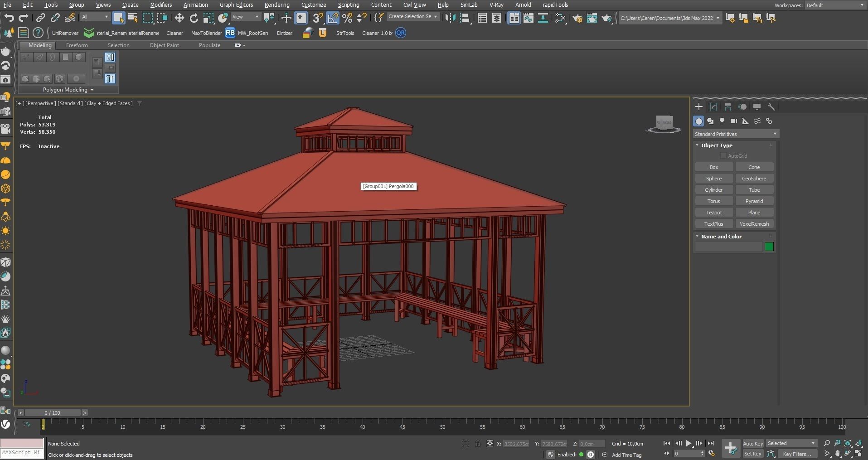Click the Cylinder button
Screen dimensions: 868x460
714,190
